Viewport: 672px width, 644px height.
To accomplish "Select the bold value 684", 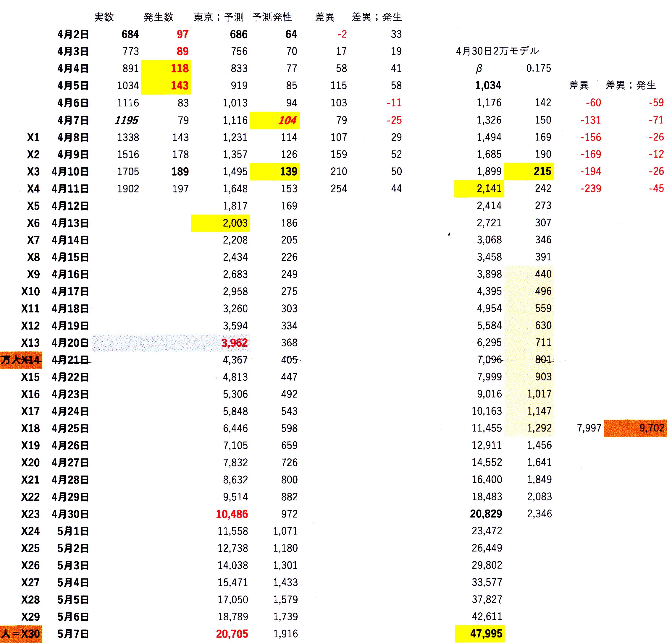I will click(x=130, y=34).
